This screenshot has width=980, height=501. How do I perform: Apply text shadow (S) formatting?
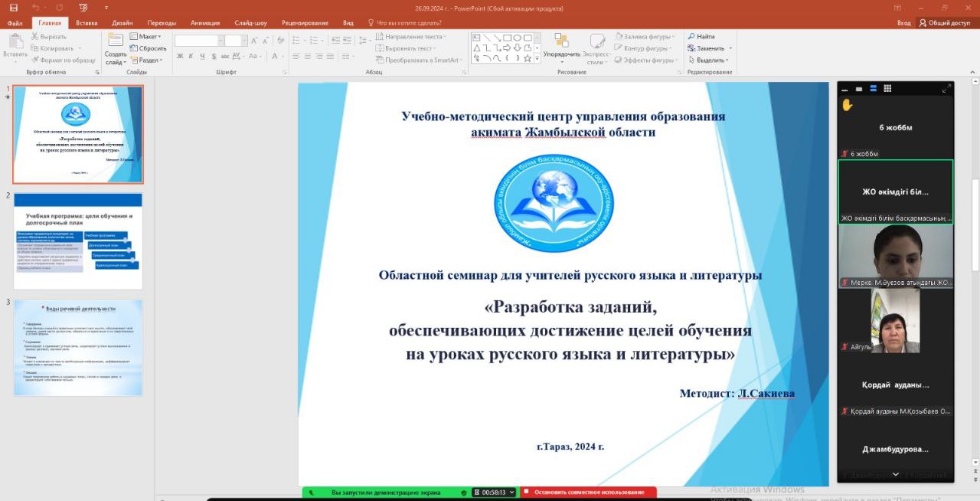click(214, 56)
